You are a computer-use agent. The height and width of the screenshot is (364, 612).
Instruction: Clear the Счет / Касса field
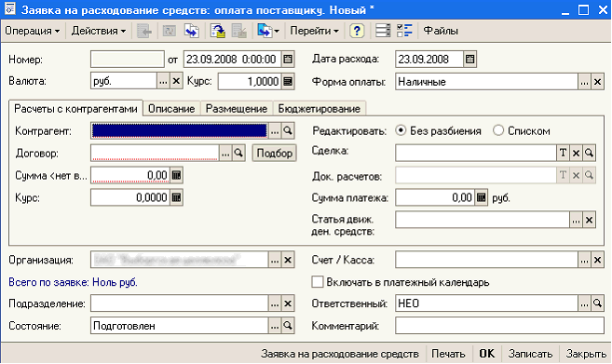tap(597, 260)
